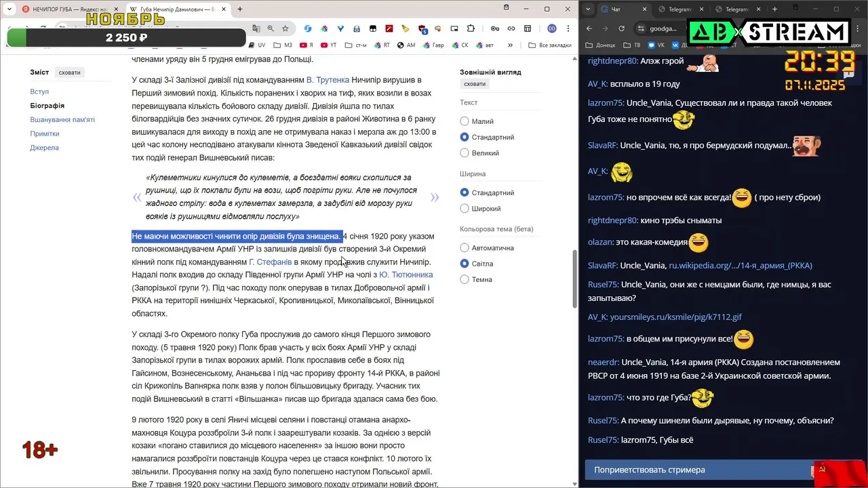
Task: Bookmark this page with the star icon
Action: point(285,28)
